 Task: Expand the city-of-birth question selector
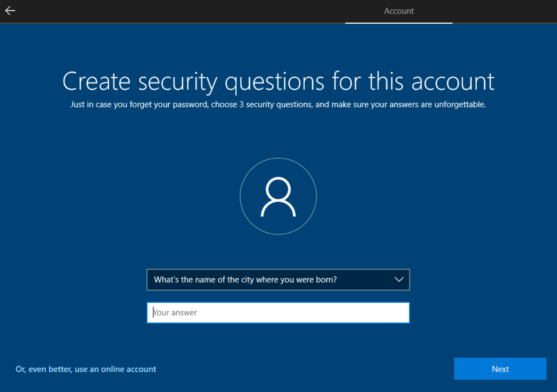[x=278, y=279]
